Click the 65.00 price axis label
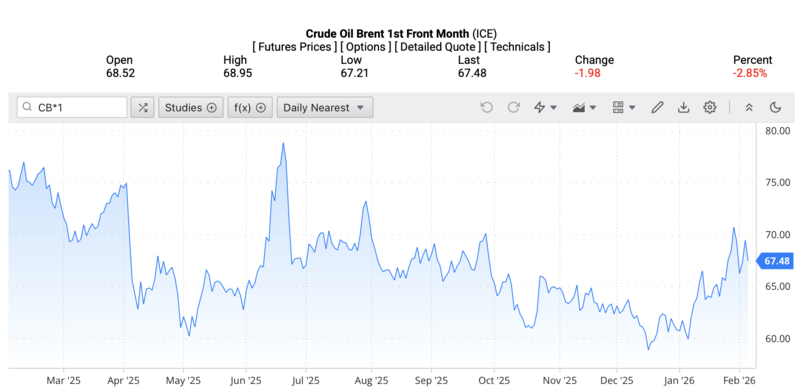This screenshot has height=388, width=800. [778, 286]
